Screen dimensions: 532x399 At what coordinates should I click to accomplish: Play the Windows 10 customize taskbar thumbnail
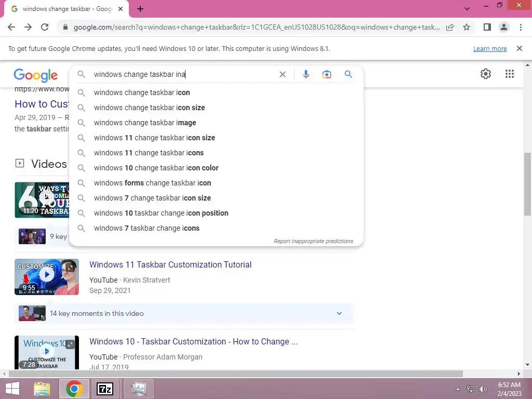click(x=47, y=353)
